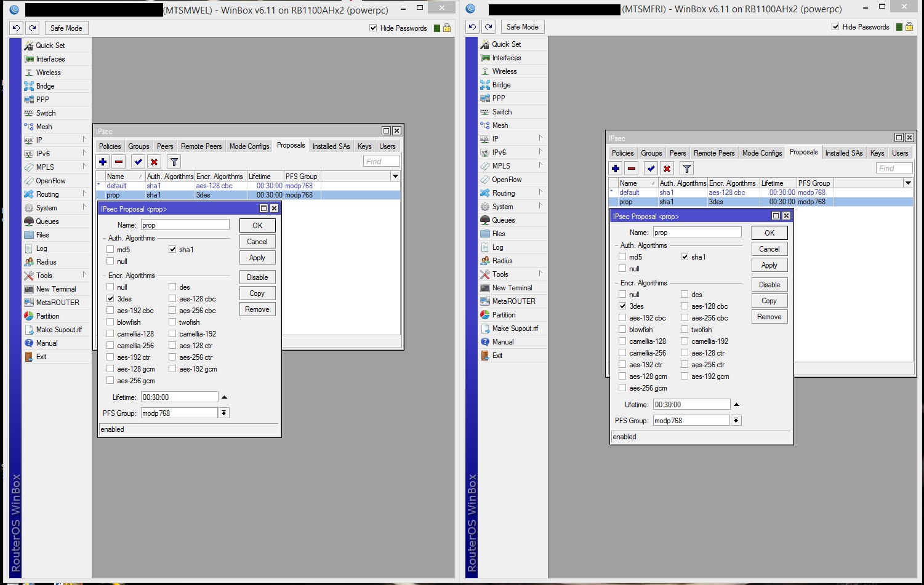The width and height of the screenshot is (924, 585).
Task: Open the filter funnel icon in MTSMWEL
Action: [x=174, y=162]
